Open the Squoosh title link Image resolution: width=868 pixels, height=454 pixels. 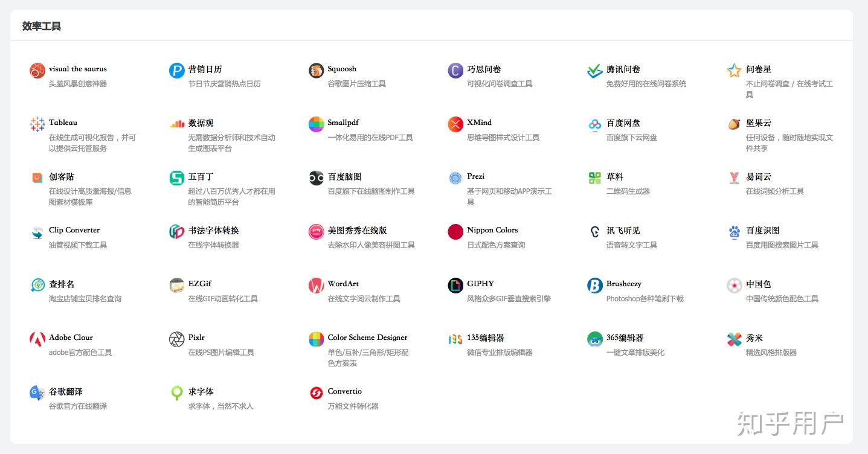[342, 69]
